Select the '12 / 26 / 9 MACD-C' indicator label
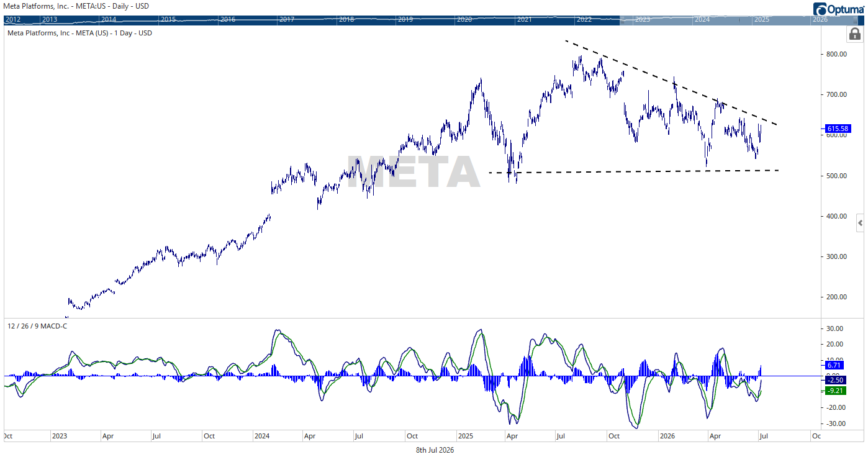868x462 pixels. 37,326
